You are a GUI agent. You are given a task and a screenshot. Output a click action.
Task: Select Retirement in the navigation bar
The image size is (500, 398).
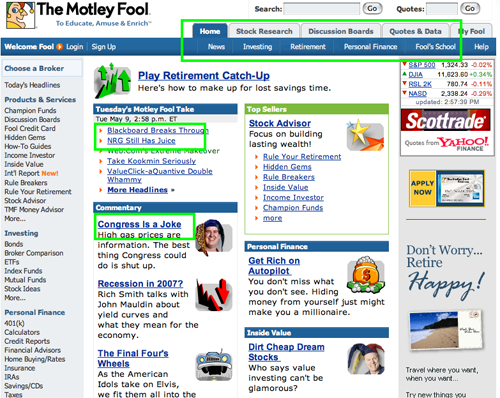tap(308, 47)
